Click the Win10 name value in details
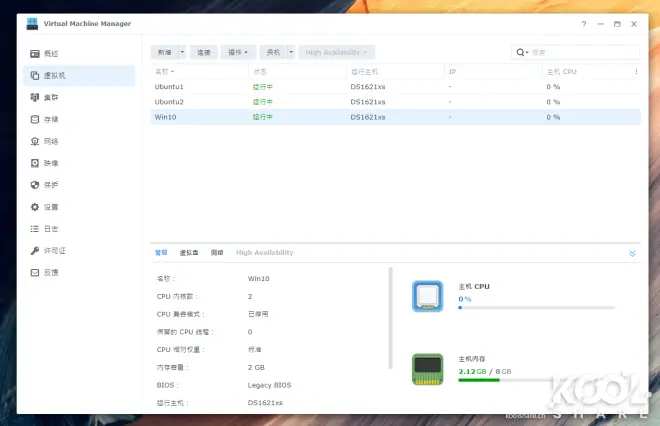 [258, 279]
